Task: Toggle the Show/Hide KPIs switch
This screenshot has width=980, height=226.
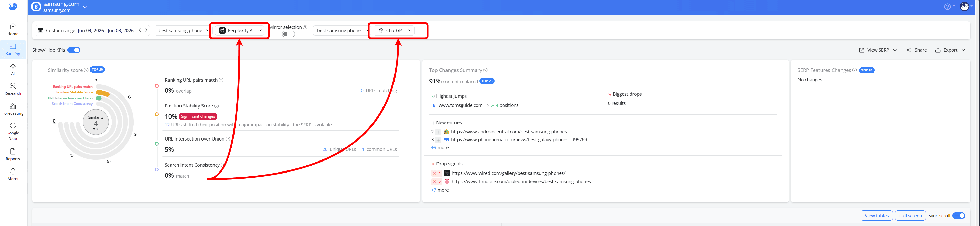Action: point(74,50)
